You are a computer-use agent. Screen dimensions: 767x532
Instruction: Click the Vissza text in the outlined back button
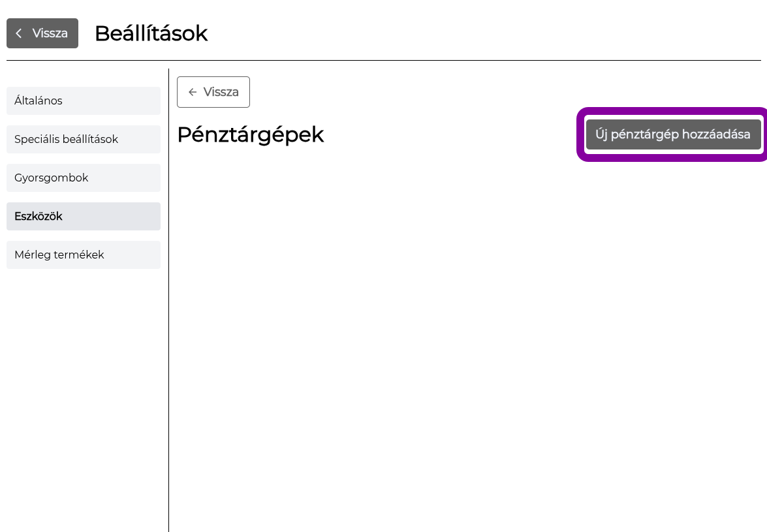(221, 92)
